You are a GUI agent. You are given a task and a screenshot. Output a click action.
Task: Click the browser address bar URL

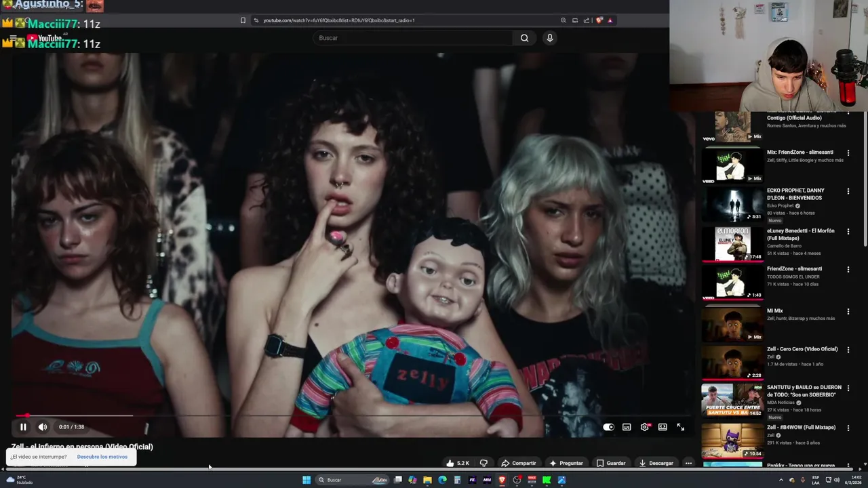coord(339,20)
